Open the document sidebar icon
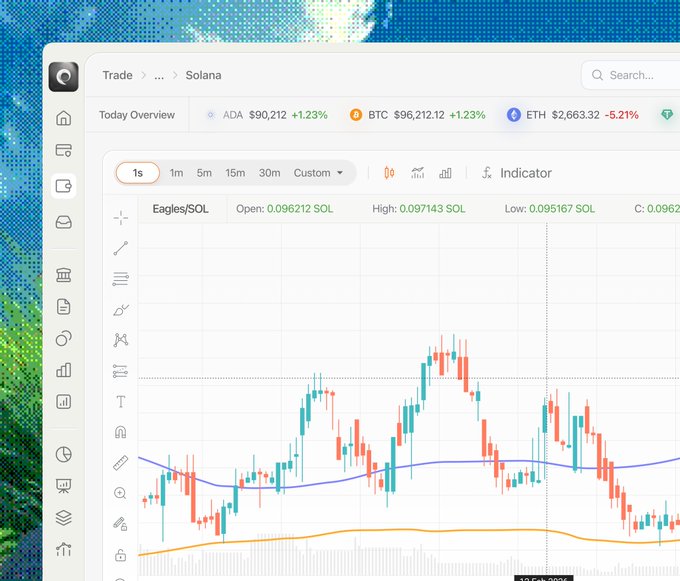 point(64,307)
